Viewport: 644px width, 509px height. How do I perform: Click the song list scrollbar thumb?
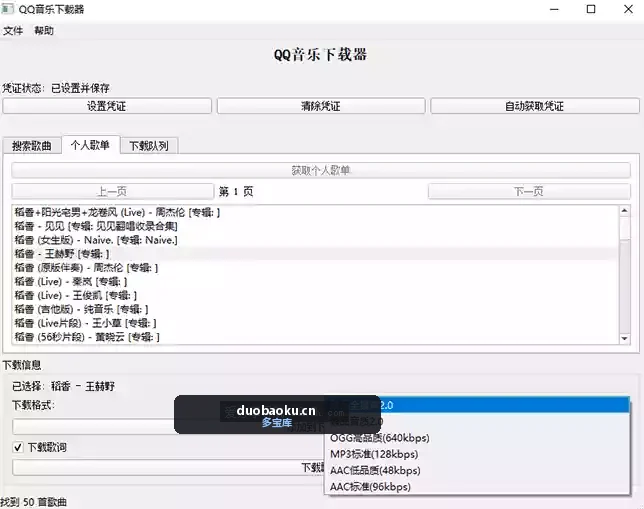(624, 228)
